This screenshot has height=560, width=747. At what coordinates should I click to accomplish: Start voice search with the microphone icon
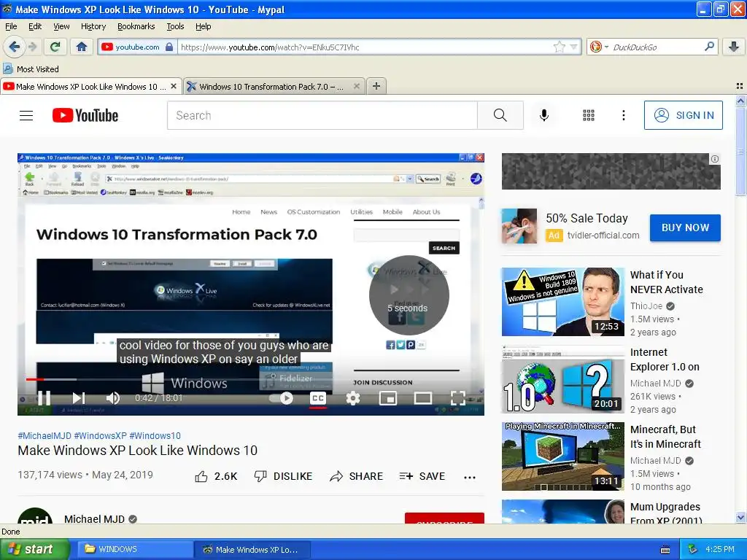pos(544,115)
